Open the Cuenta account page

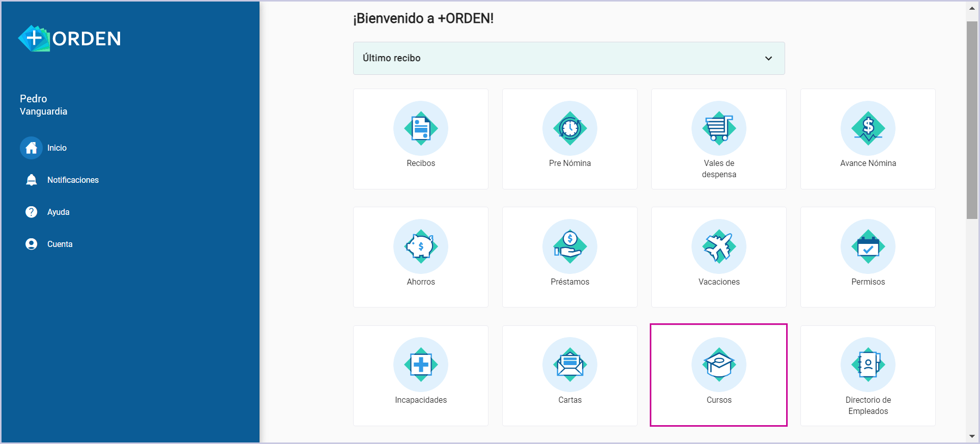[x=59, y=244]
